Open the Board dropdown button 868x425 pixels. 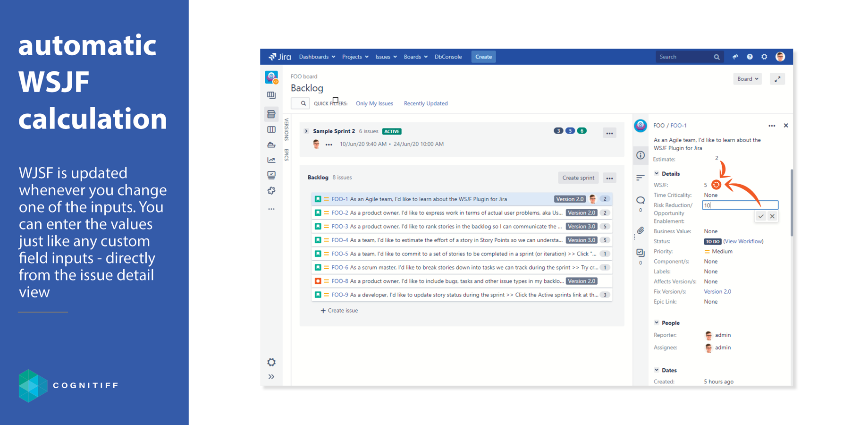point(747,79)
